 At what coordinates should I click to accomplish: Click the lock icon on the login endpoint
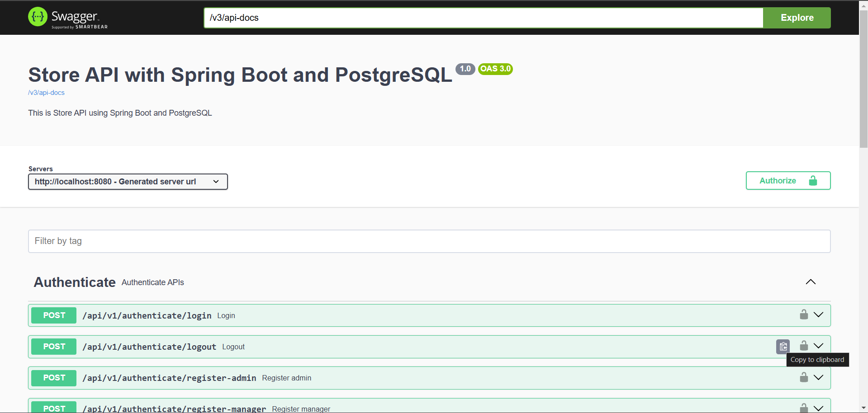[804, 314]
